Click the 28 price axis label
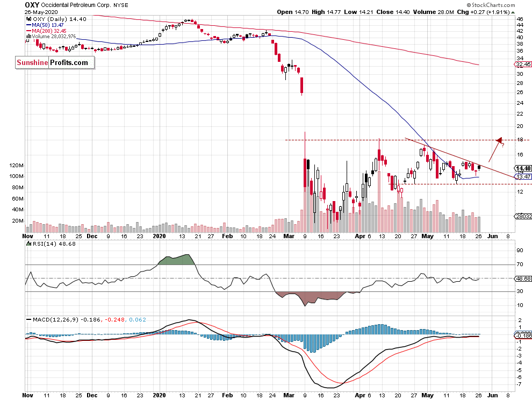 520,83
